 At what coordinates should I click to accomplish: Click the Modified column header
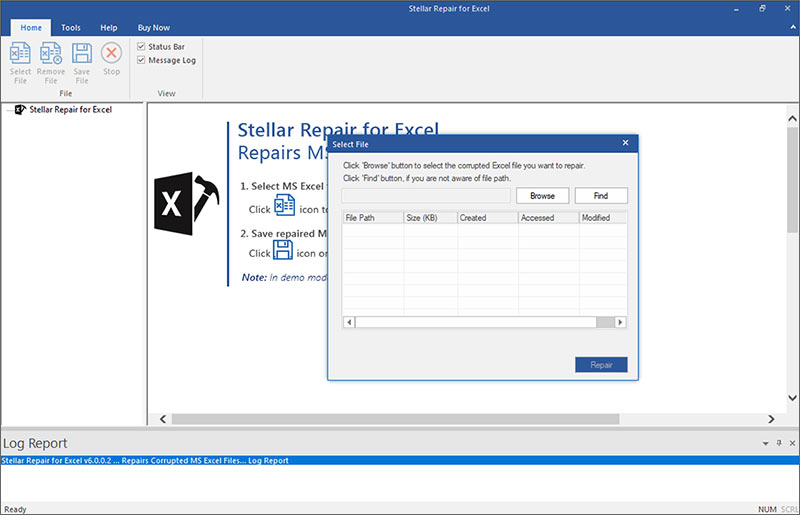coord(603,218)
